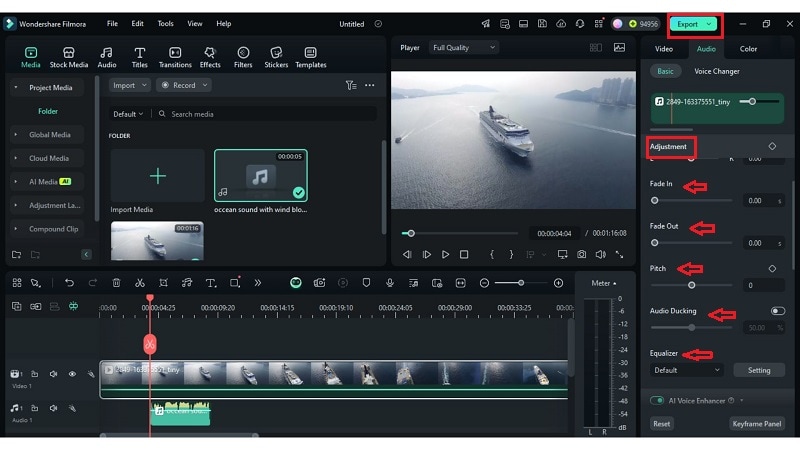Open the Titles tab
Screen dimensions: 800x450
pyautogui.click(x=139, y=57)
